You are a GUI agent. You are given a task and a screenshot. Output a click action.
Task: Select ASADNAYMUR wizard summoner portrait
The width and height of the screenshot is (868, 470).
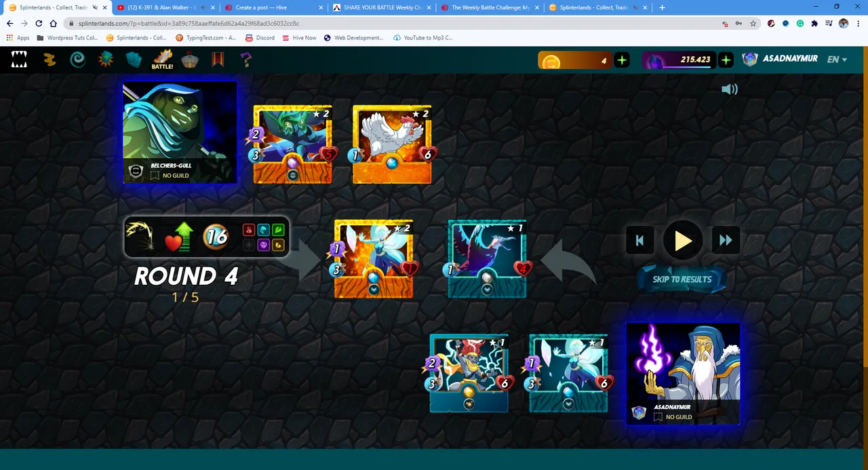click(x=683, y=374)
